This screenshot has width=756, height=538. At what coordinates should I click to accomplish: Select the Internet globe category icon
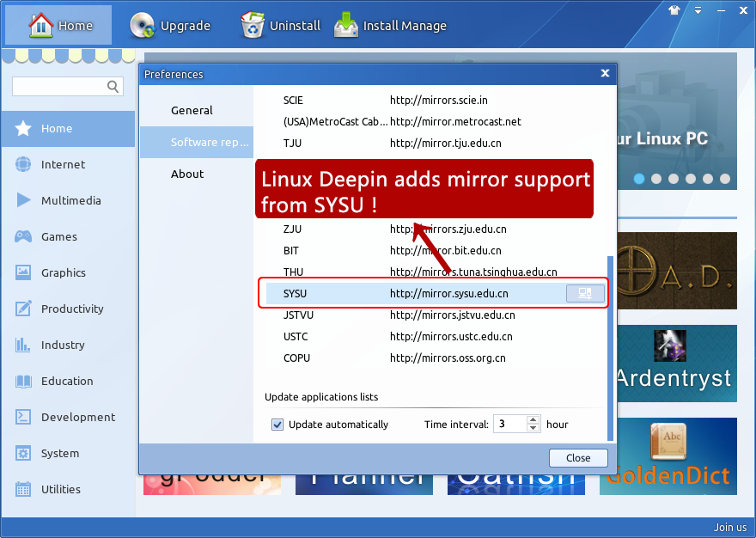coord(23,164)
